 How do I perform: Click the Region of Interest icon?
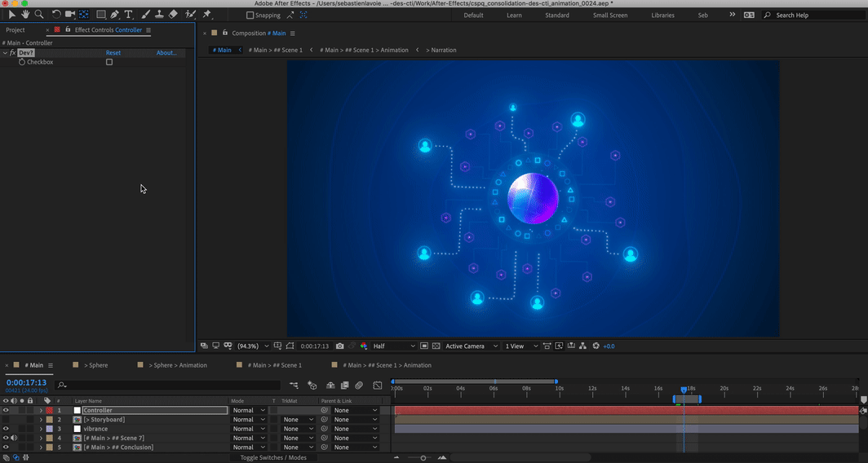[x=424, y=346]
